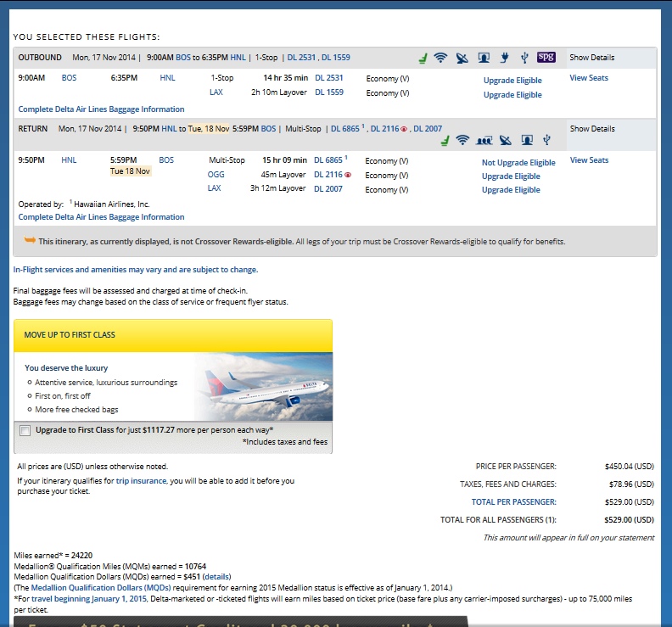Screen dimensions: 672x627
Task: Open View Seats for the return flight
Action: [589, 160]
